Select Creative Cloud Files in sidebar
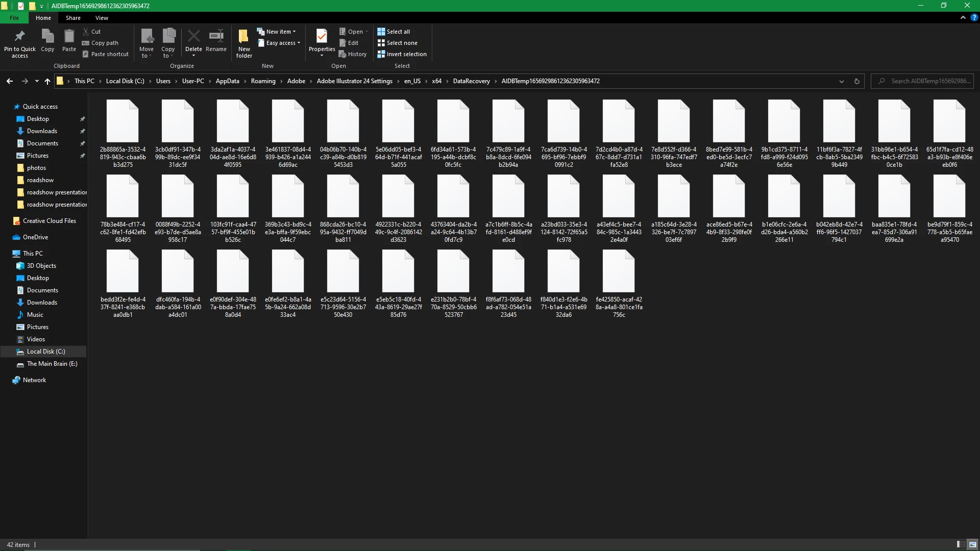Image resolution: width=980 pixels, height=551 pixels. pos(49,221)
